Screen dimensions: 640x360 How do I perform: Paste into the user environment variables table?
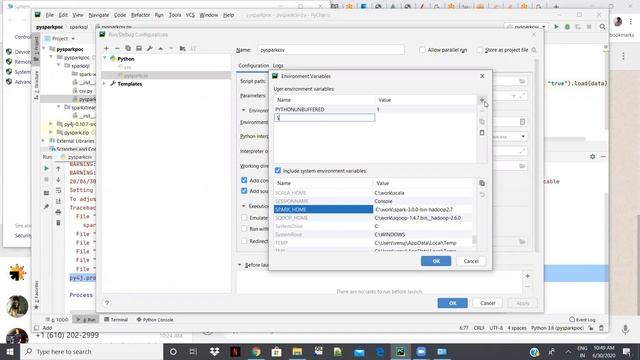pyautogui.click(x=482, y=133)
